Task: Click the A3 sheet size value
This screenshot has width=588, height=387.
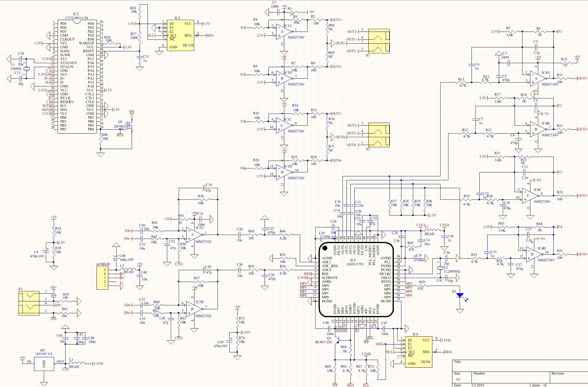Action: (x=458, y=379)
